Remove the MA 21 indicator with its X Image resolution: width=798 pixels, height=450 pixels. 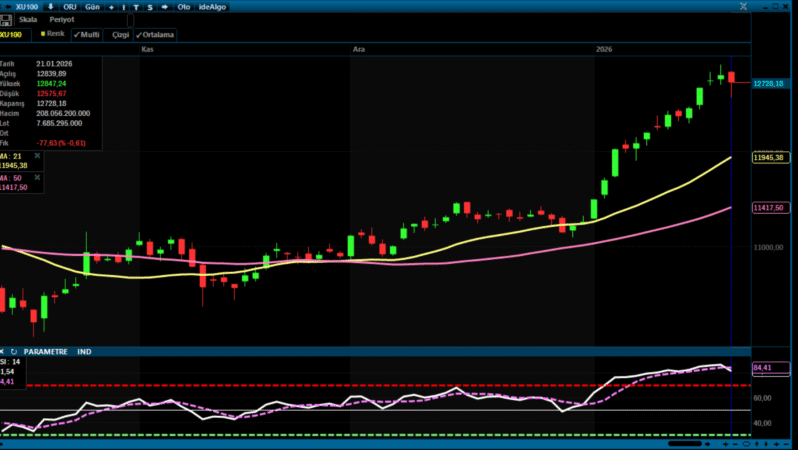click(38, 156)
